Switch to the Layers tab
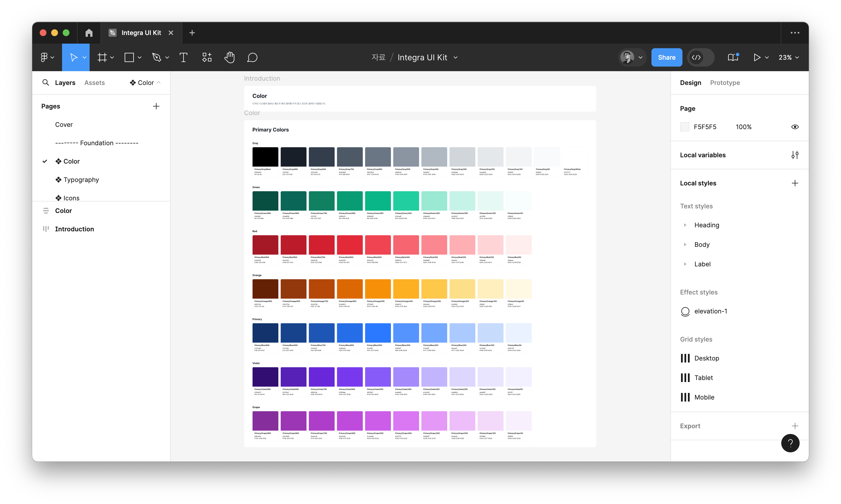841x504 pixels. click(65, 83)
